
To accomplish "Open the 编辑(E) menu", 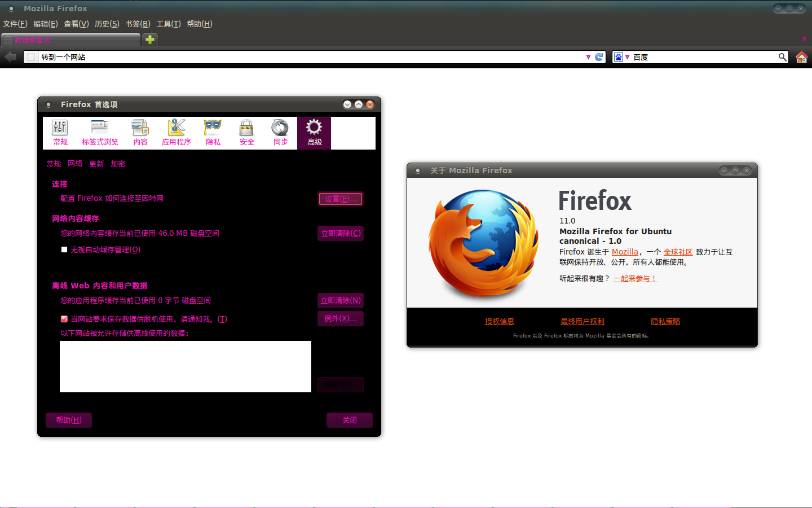I will [46, 24].
